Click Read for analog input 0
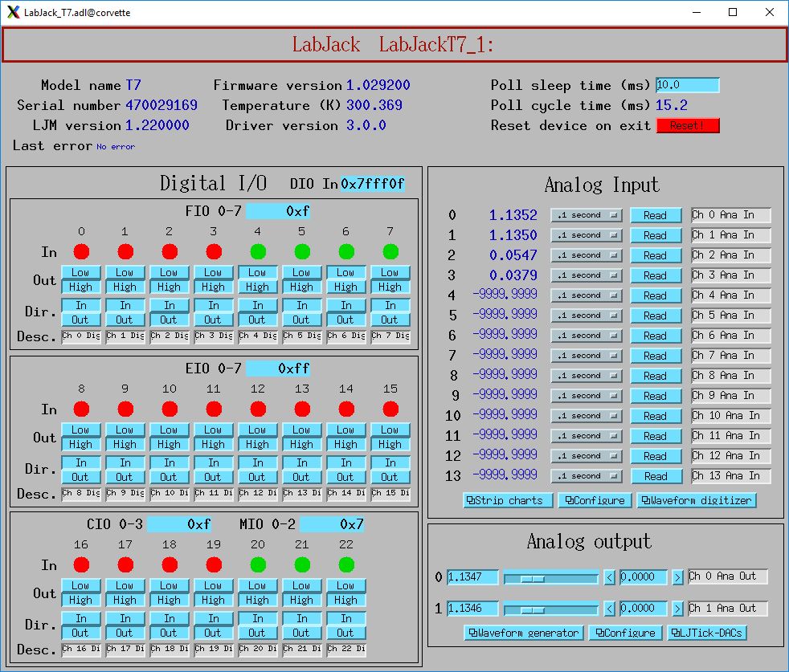 click(x=656, y=215)
